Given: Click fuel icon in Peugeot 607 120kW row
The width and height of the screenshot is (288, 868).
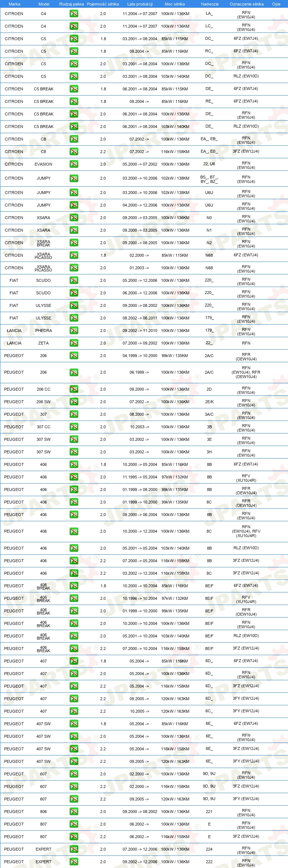Looking at the screenshot, I should [74, 799].
